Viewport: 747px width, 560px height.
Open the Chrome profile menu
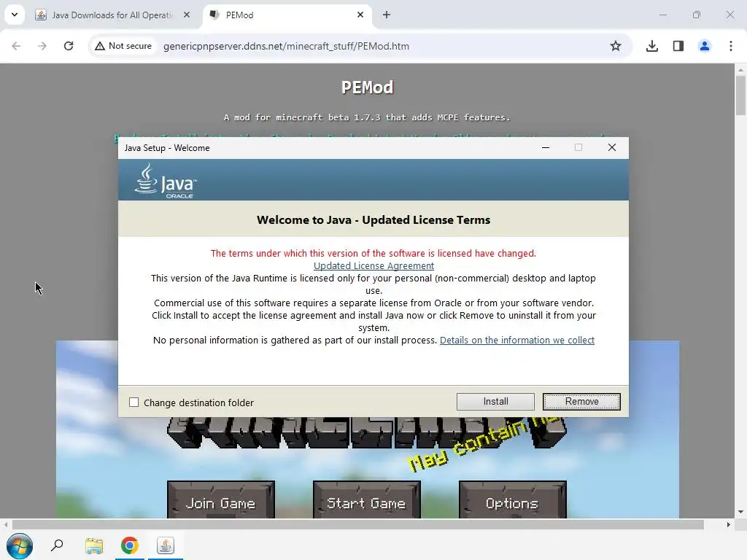coord(704,46)
